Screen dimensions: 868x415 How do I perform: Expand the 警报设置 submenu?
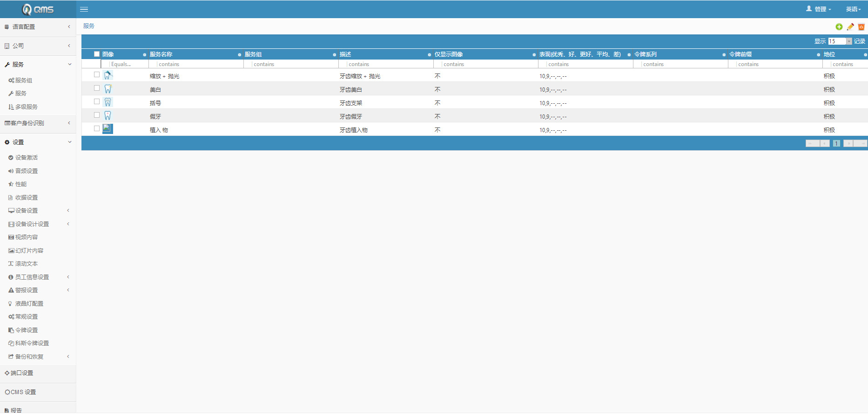click(38, 290)
